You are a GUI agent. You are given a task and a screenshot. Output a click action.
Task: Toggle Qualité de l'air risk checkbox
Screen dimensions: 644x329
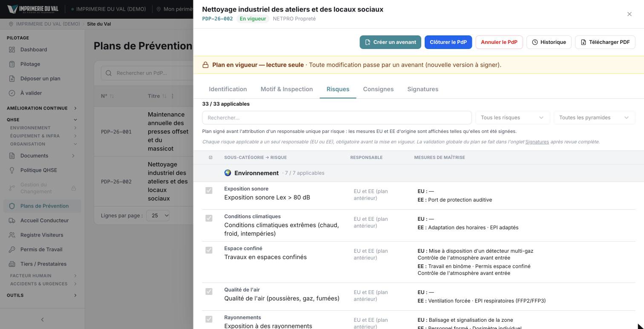[209, 291]
